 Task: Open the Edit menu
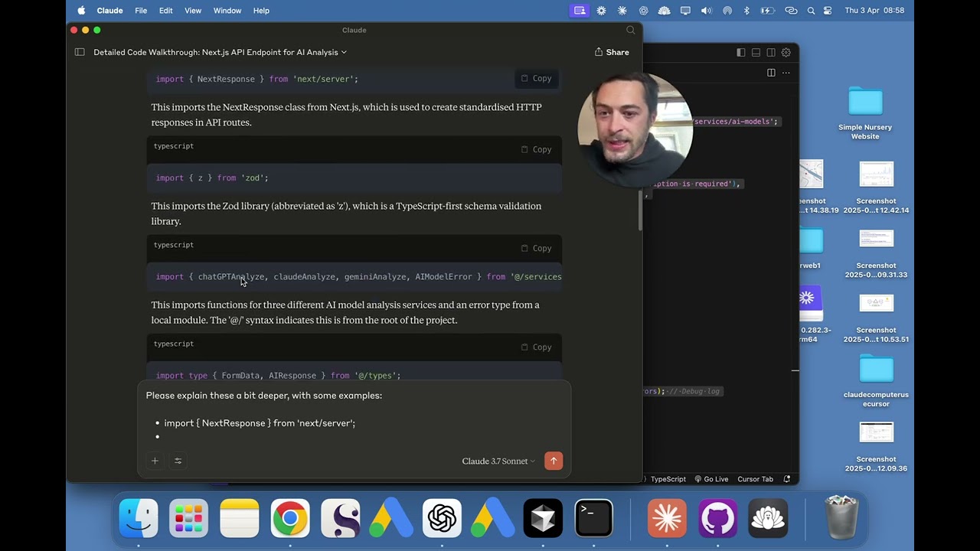[x=165, y=11]
